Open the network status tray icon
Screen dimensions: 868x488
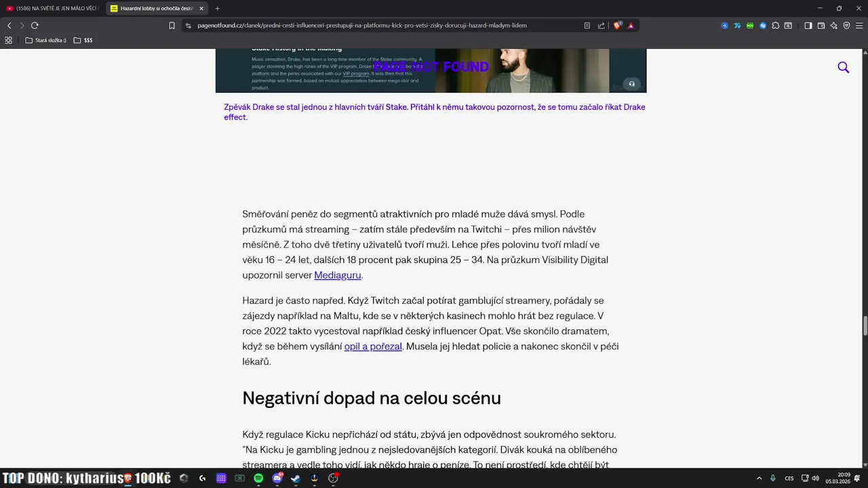click(x=805, y=479)
